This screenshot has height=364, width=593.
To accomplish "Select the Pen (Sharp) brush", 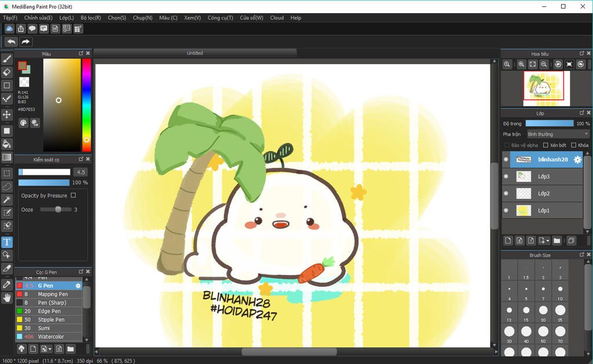I will pyautogui.click(x=49, y=303).
